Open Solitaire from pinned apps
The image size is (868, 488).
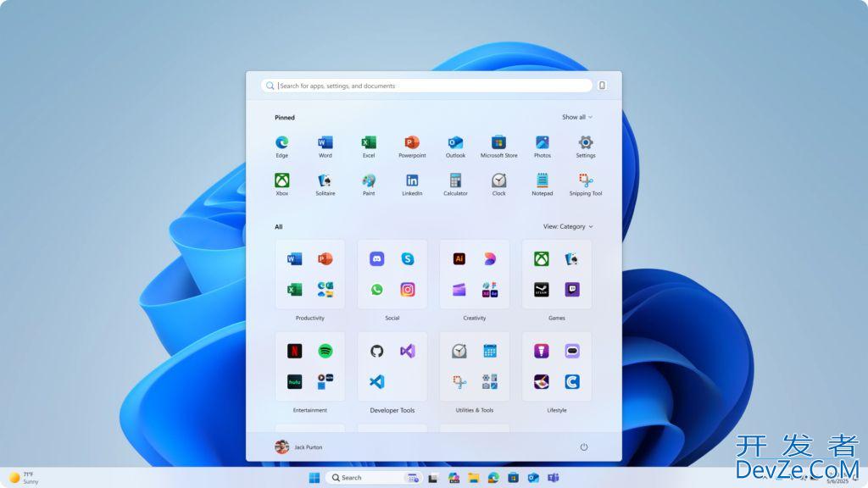click(325, 181)
